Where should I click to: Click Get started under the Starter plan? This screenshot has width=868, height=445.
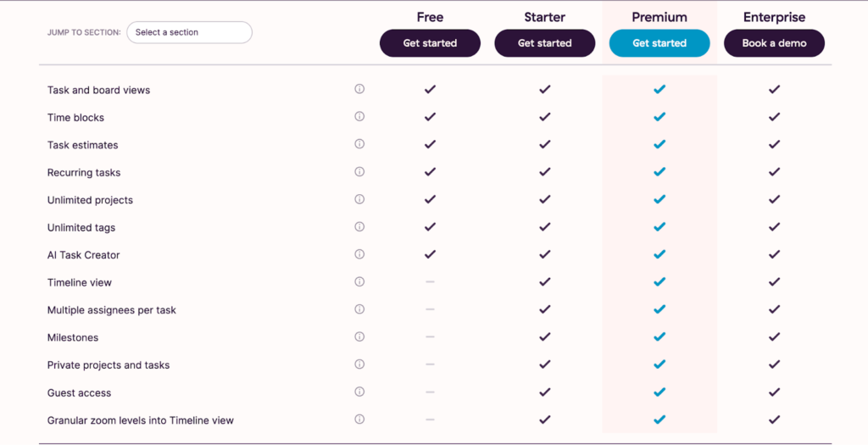[544, 43]
